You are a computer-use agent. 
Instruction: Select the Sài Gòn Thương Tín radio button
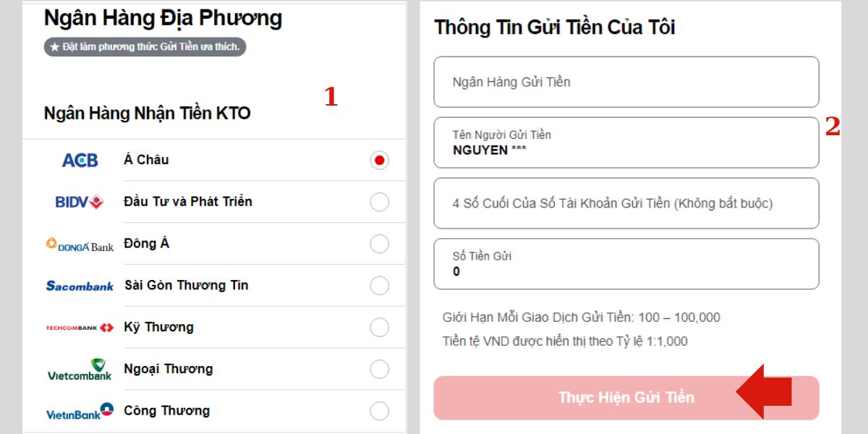pyautogui.click(x=379, y=285)
